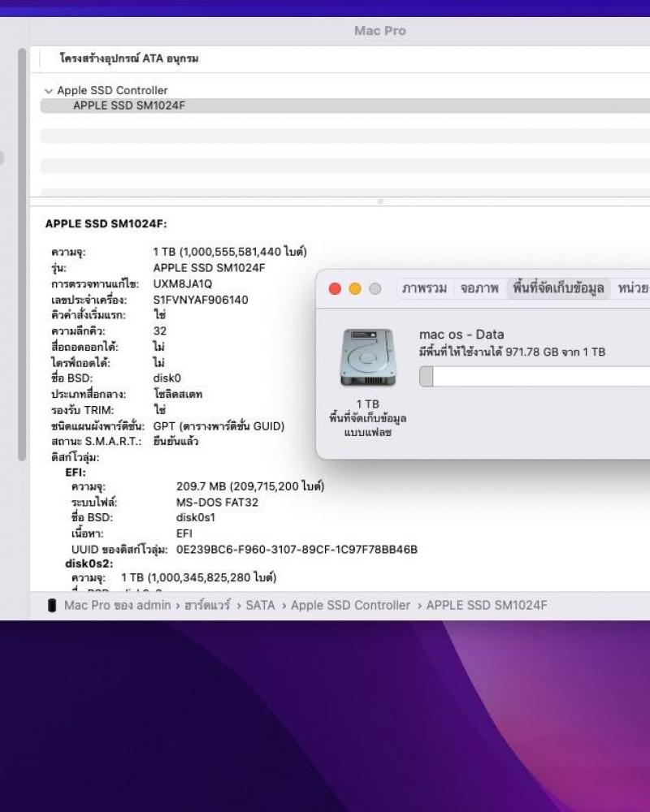Click "ใช่" in the รองรับ TRIM row

tap(159, 409)
